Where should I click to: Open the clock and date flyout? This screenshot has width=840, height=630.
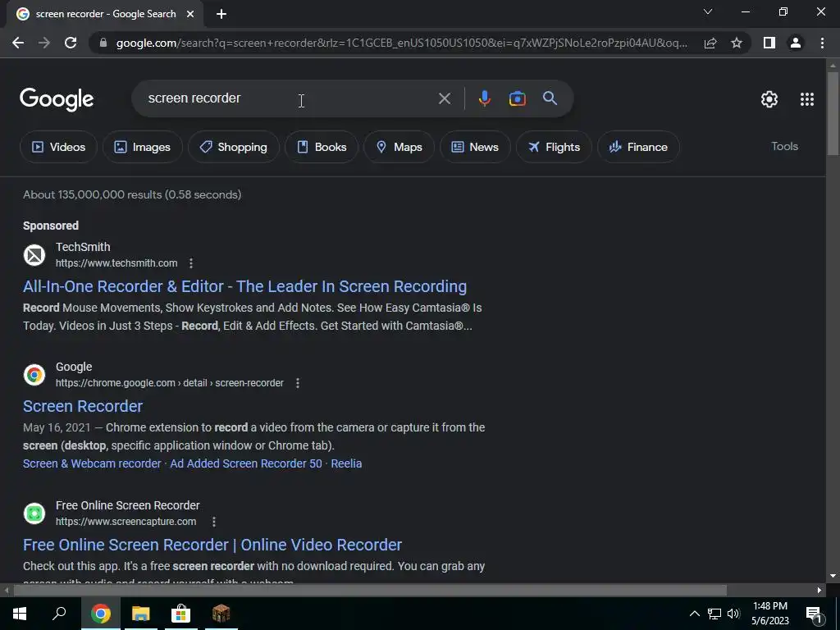tap(769, 614)
